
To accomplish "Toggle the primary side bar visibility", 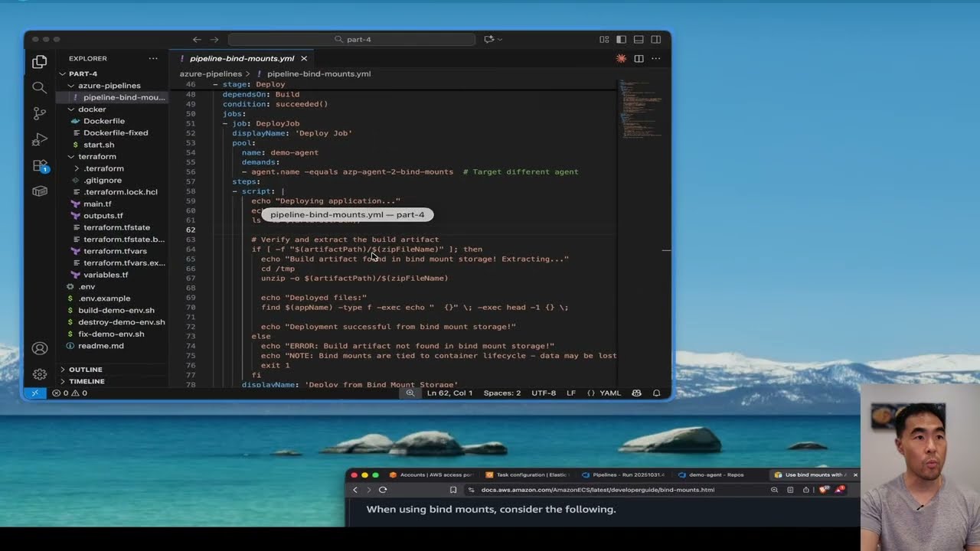I will 621,39.
